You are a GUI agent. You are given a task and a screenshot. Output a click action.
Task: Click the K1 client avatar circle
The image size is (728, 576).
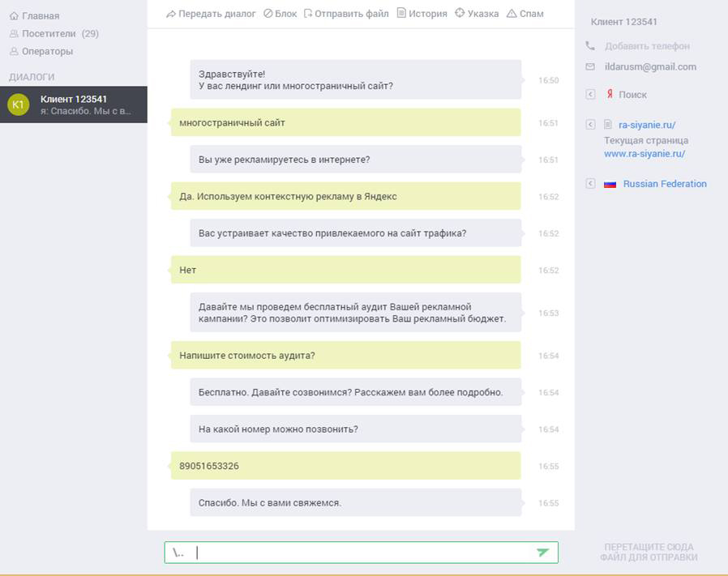tap(18, 105)
